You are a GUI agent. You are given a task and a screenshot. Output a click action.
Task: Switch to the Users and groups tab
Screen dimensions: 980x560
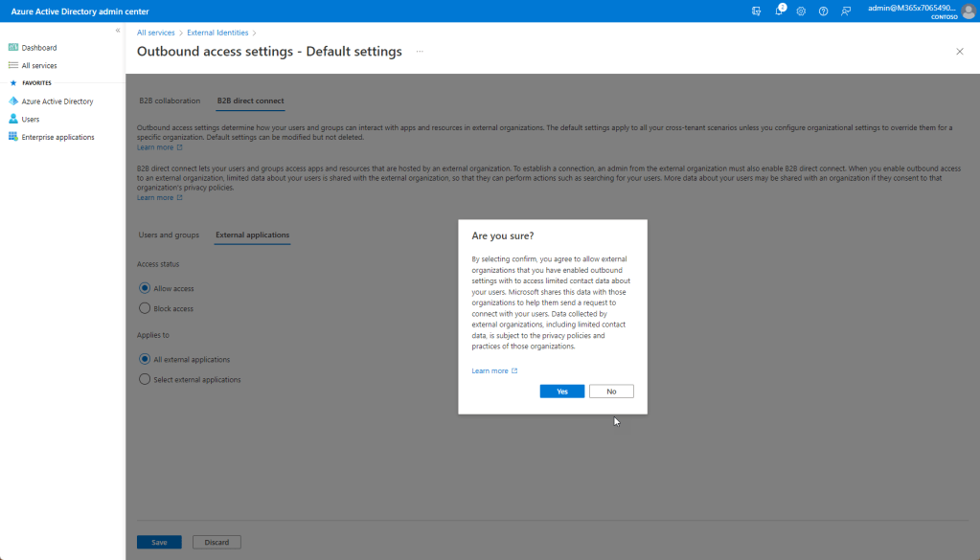pyautogui.click(x=169, y=235)
